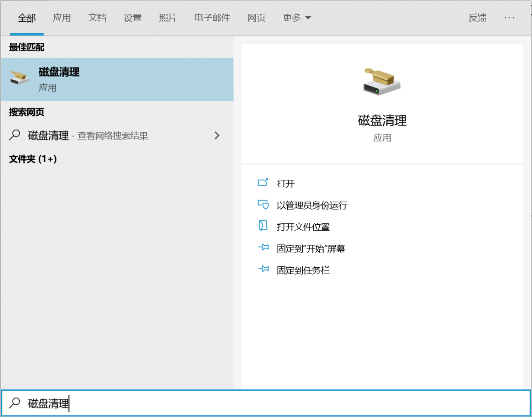This screenshot has width=532, height=417.
Task: Click the pin icon beside 固定到"开始"屏幕
Action: 263,248
